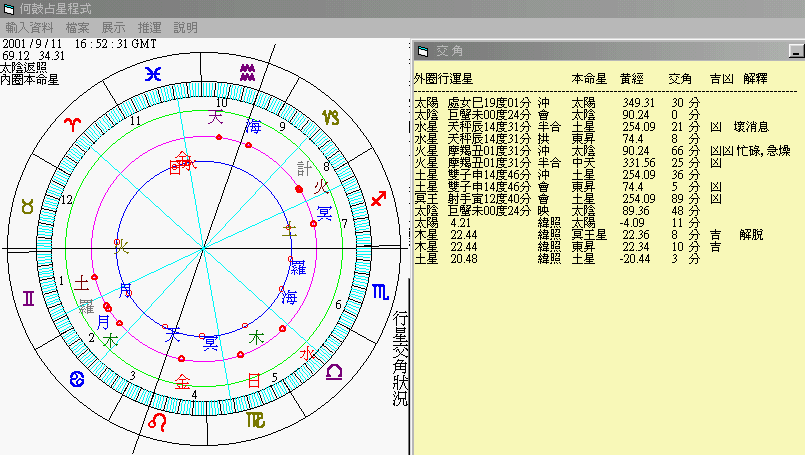
Task: Open the 說明 menu
Action: point(185,28)
